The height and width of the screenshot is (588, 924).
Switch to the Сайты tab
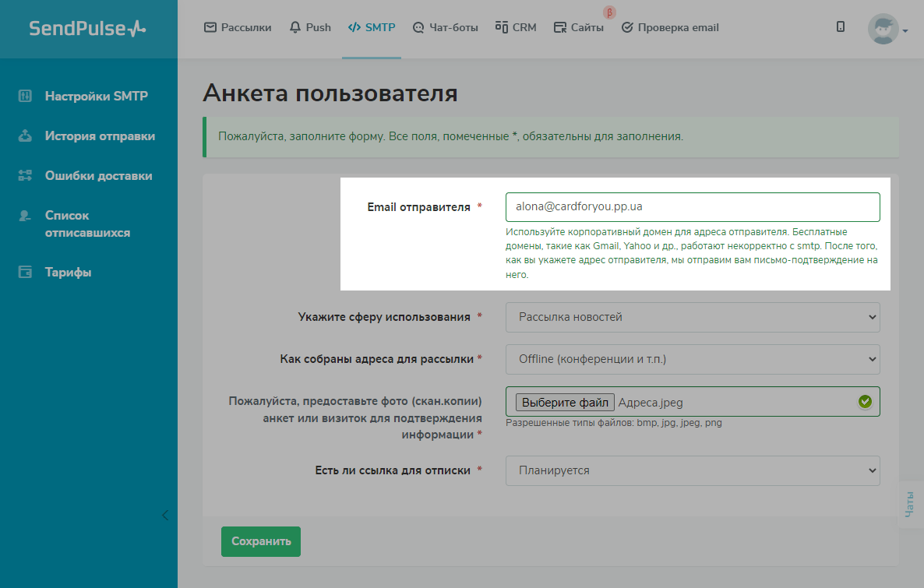point(579,28)
